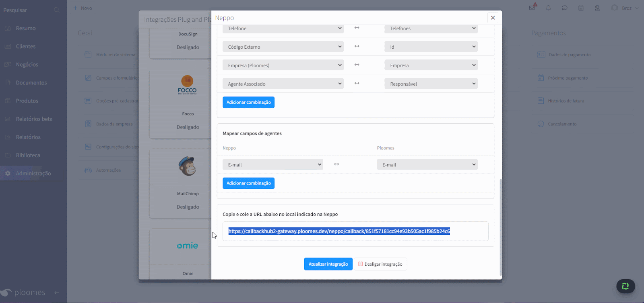Open the headset support icon
Image resolution: width=644 pixels, height=303 pixels.
coord(597,8)
